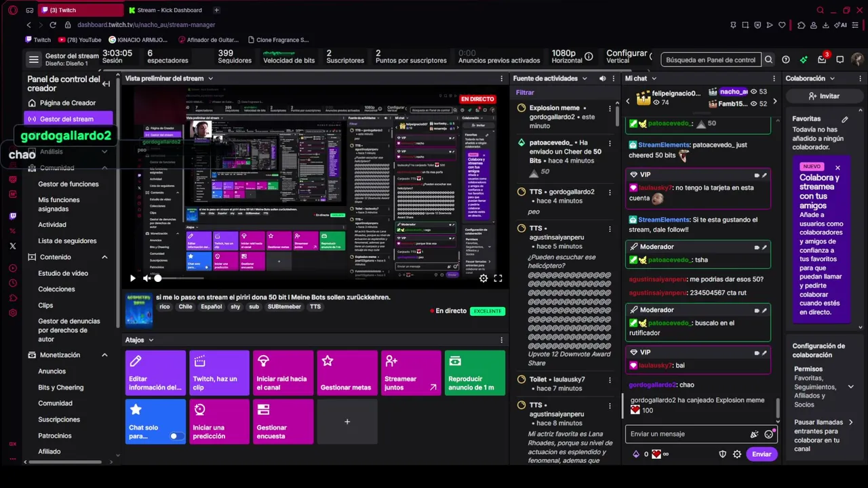Click the celebration icon in chat input
Screen dimensions: 868x488
click(754, 434)
